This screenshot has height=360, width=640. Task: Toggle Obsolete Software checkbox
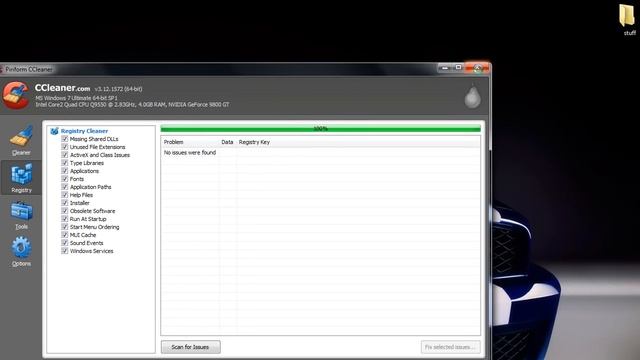(64, 211)
